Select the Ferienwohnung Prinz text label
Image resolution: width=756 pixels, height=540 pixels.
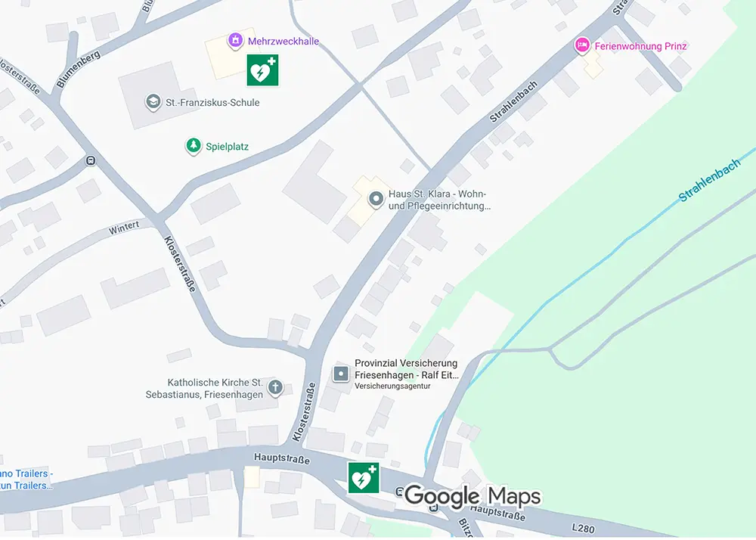[641, 46]
